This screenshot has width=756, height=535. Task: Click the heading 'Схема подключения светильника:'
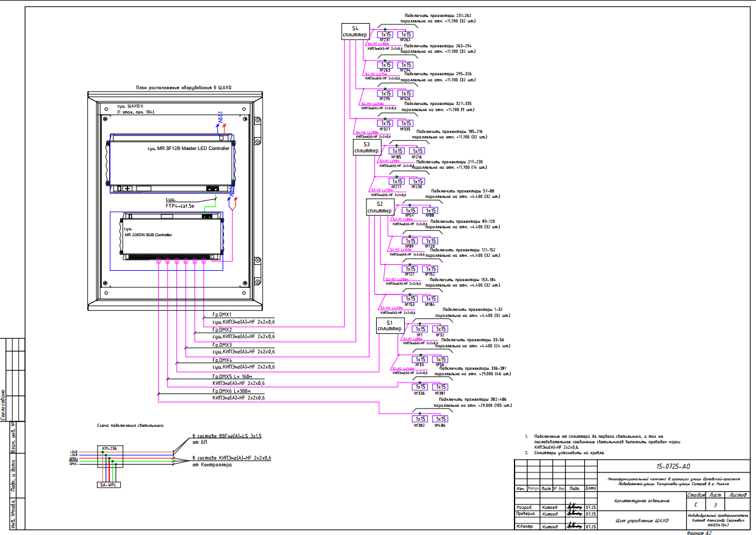click(x=130, y=426)
